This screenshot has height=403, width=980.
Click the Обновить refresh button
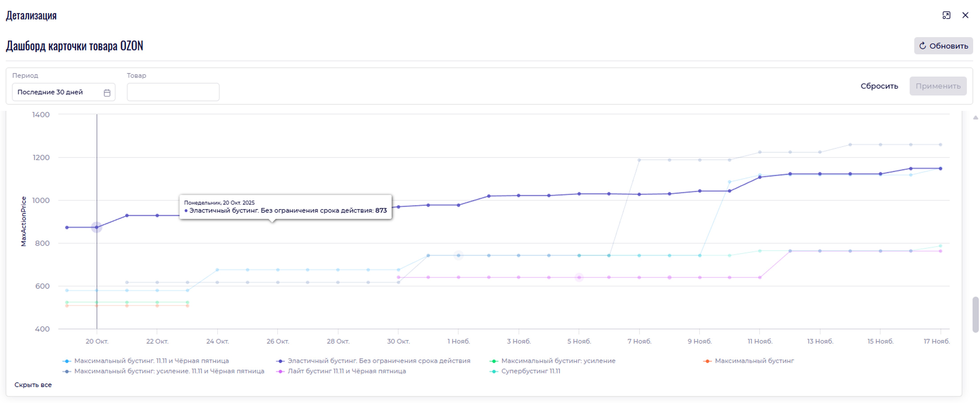pos(943,46)
